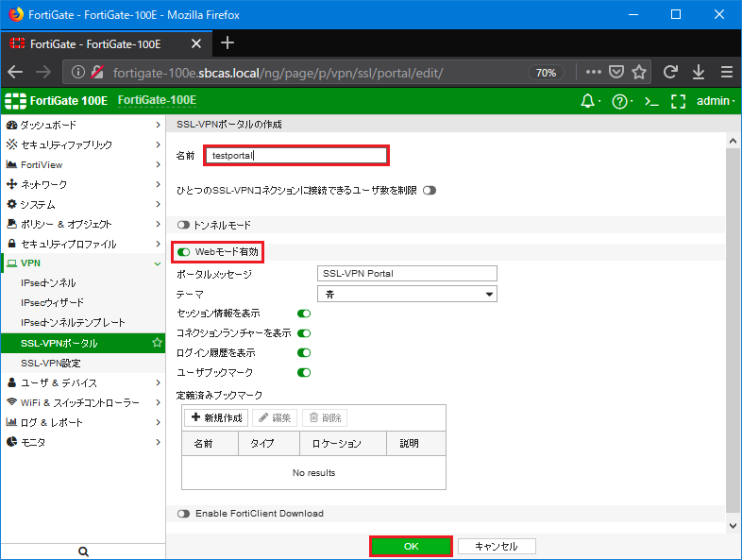Click the insecure connection lock icon

click(97, 72)
